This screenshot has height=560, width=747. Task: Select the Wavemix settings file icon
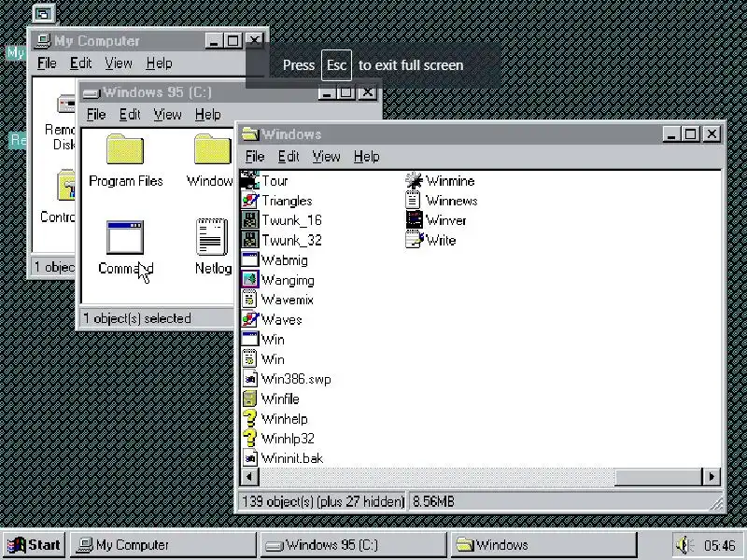[249, 300]
